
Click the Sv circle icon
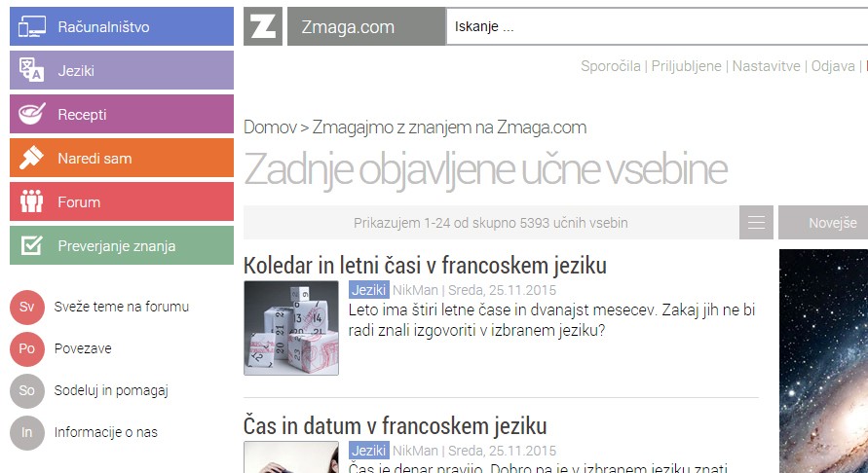click(x=27, y=308)
